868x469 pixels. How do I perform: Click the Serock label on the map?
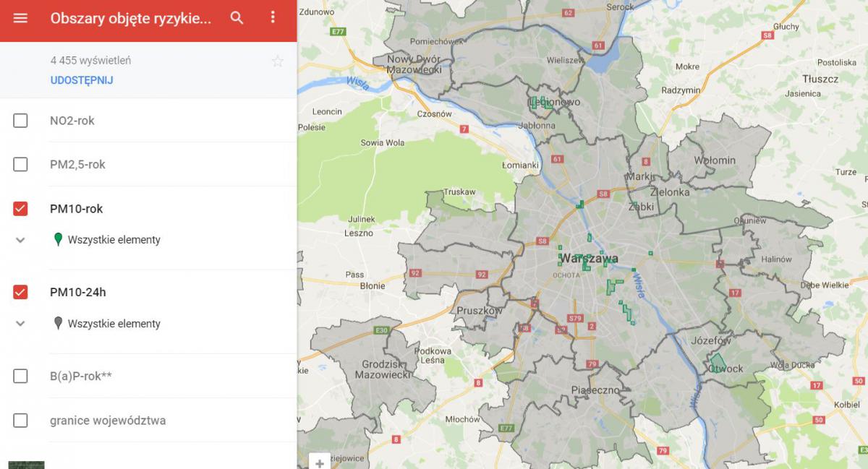click(620, 7)
